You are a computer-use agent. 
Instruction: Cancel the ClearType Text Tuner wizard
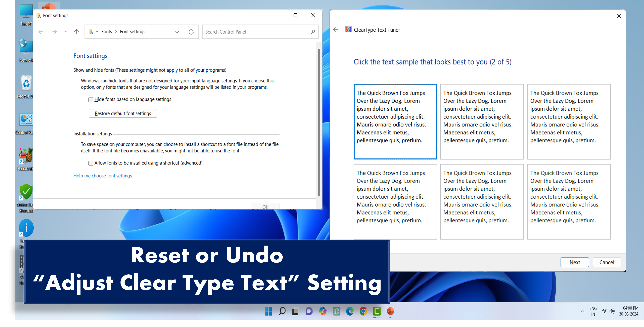(x=607, y=263)
